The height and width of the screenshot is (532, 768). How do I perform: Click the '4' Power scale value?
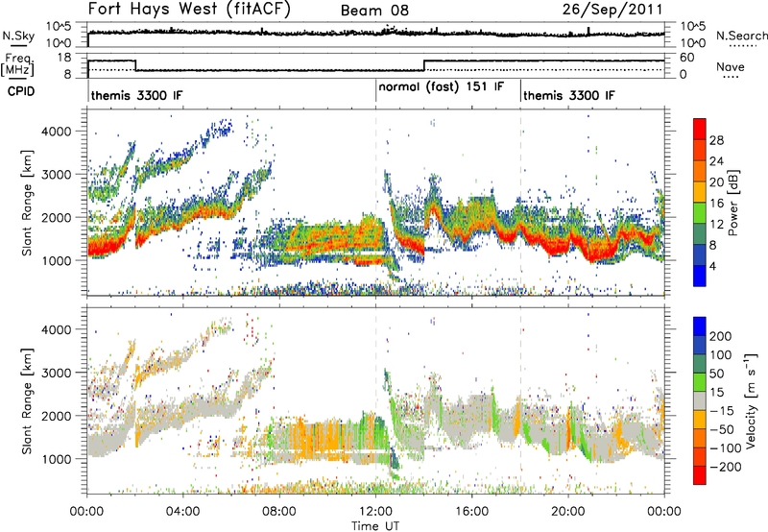pos(712,266)
